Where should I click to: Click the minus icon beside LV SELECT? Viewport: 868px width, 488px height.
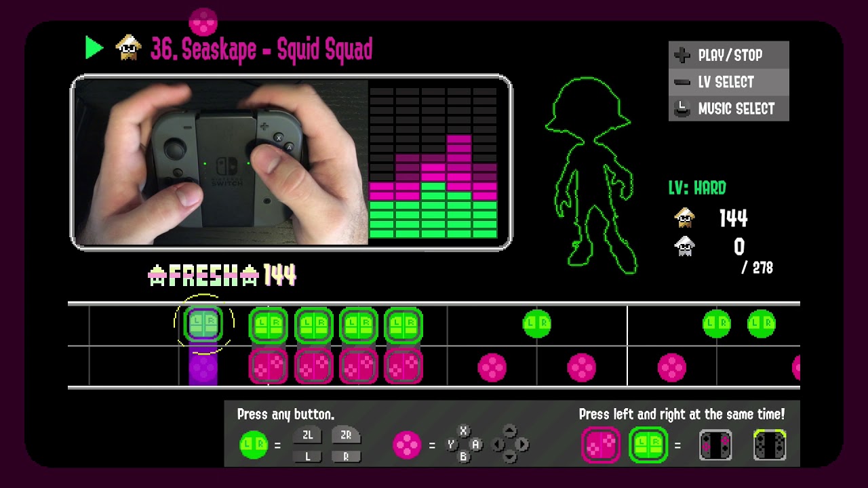[x=682, y=82]
